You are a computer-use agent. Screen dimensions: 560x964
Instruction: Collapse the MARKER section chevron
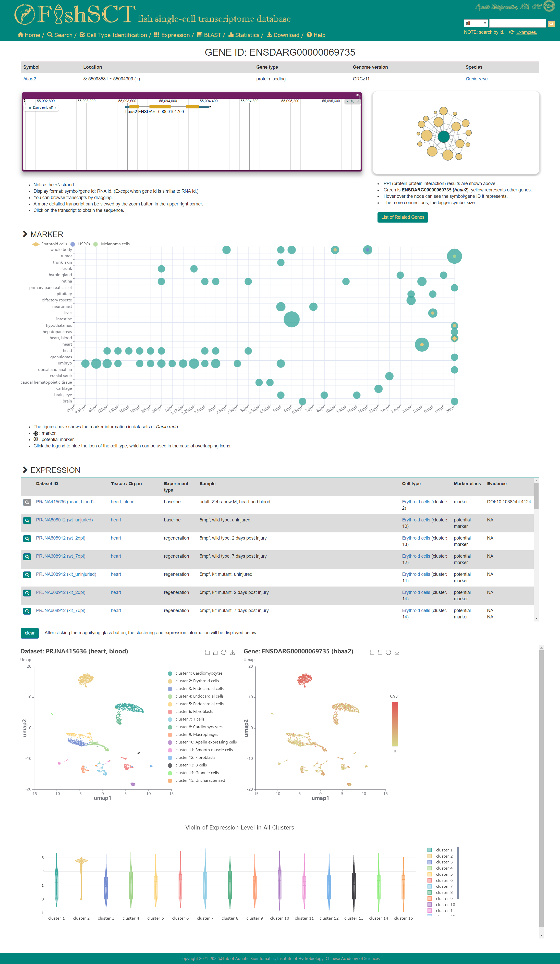point(25,234)
